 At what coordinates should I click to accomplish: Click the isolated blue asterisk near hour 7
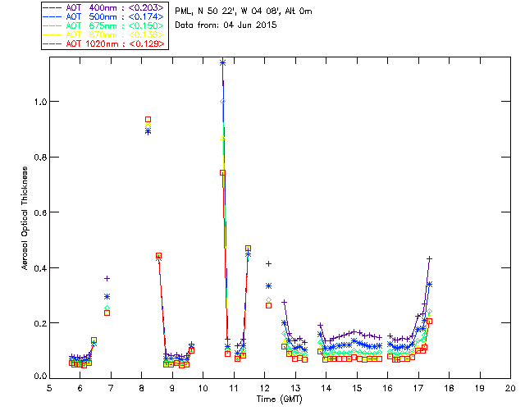coord(107,296)
